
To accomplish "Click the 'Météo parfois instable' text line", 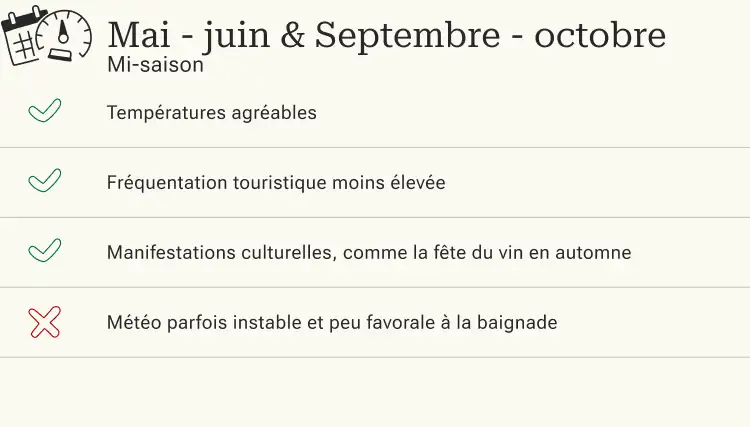I will (332, 322).
